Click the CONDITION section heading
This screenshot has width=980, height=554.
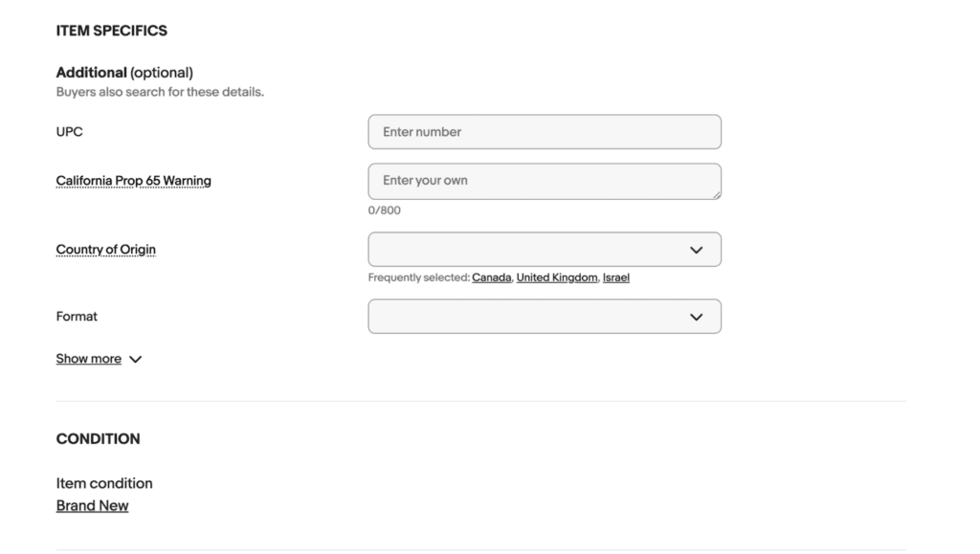(x=98, y=438)
